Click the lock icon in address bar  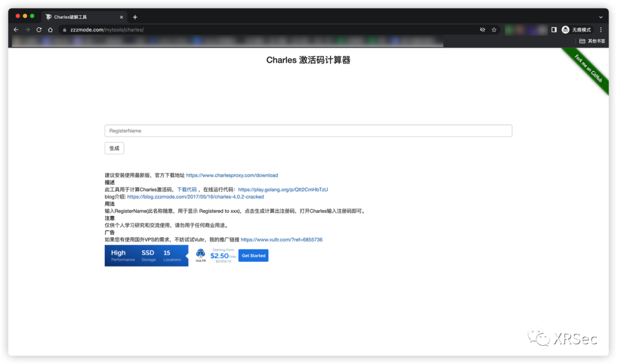click(x=65, y=30)
